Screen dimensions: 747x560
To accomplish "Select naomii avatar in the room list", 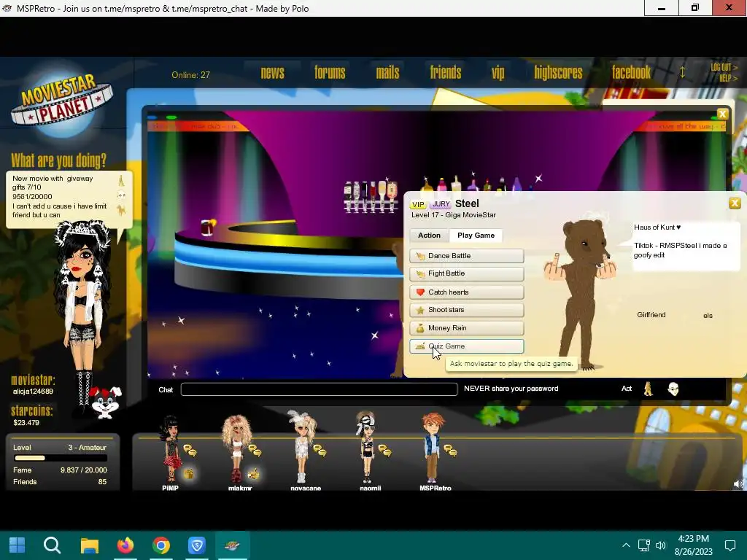I will (366, 448).
